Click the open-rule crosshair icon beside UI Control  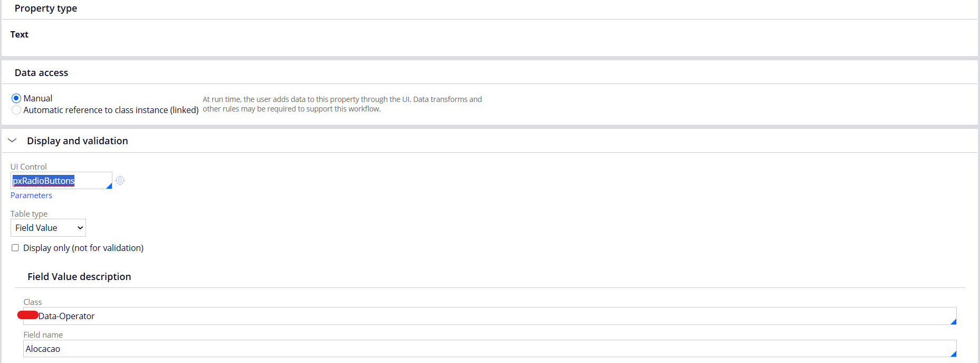(120, 181)
